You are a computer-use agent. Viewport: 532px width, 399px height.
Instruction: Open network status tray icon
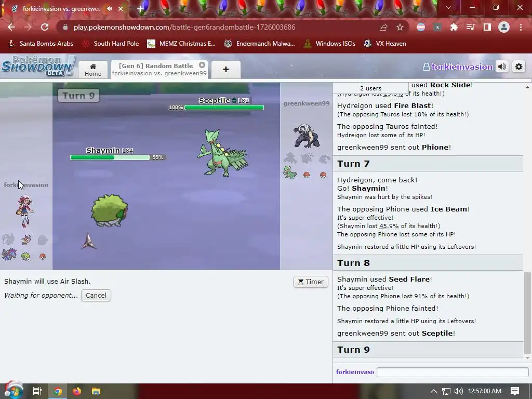click(x=446, y=391)
